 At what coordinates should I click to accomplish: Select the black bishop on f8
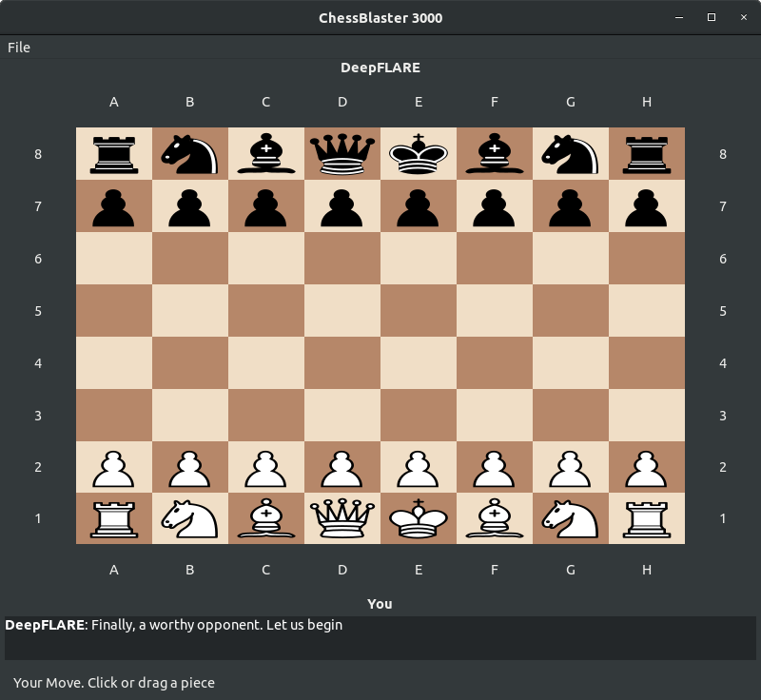tap(495, 153)
